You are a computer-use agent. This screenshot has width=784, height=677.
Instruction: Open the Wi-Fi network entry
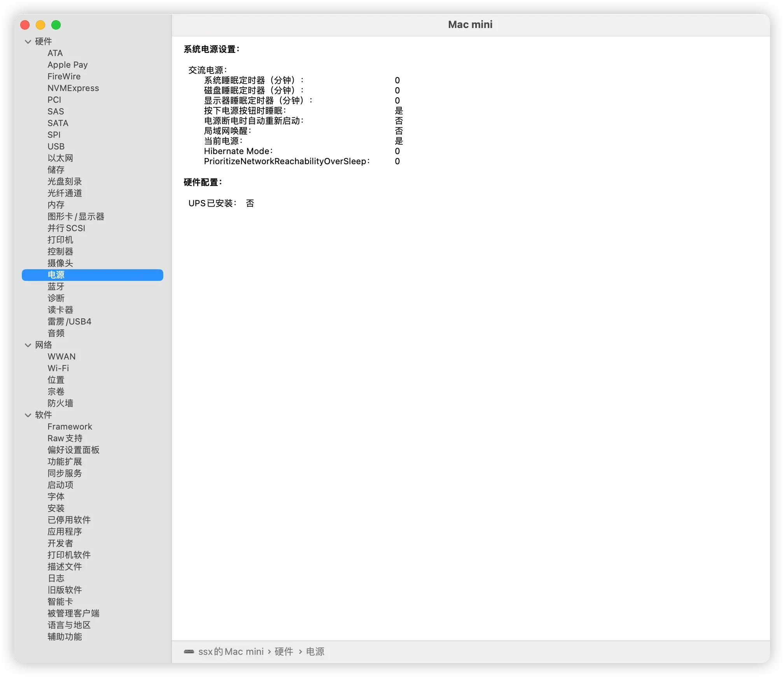58,368
